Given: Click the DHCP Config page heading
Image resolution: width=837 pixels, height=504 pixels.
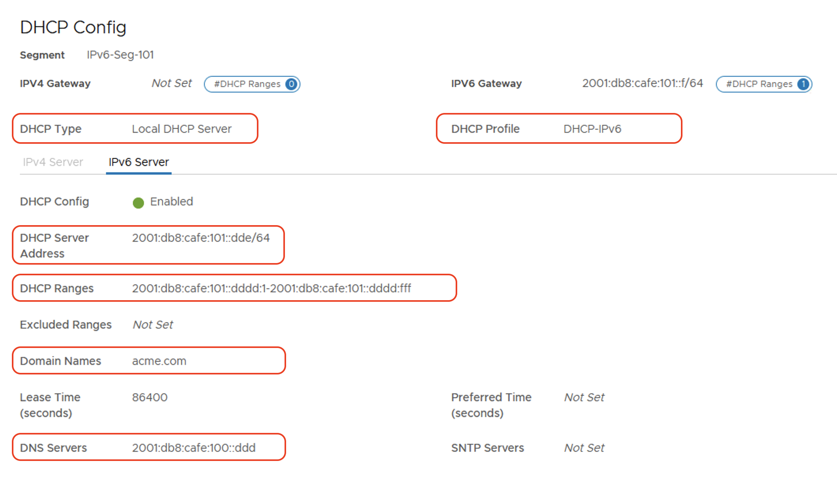Looking at the screenshot, I should [73, 28].
